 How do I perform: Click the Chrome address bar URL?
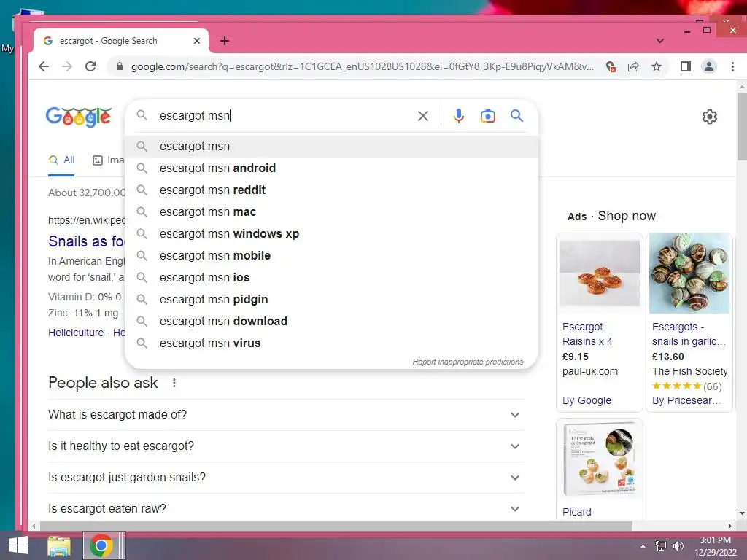(x=362, y=66)
